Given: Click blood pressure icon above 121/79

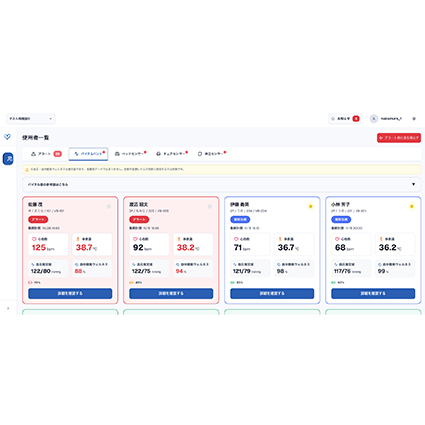Looking at the screenshot, I should [235, 264].
